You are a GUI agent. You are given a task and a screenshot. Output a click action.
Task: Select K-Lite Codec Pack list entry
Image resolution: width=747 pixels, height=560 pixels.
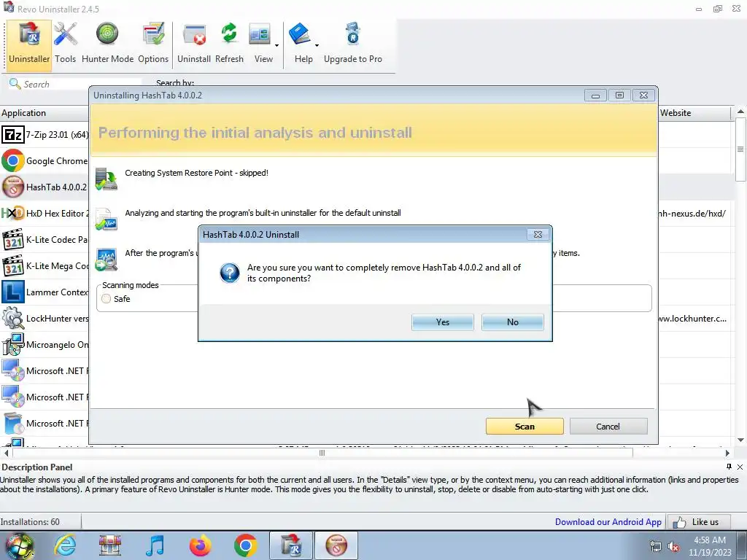point(44,239)
